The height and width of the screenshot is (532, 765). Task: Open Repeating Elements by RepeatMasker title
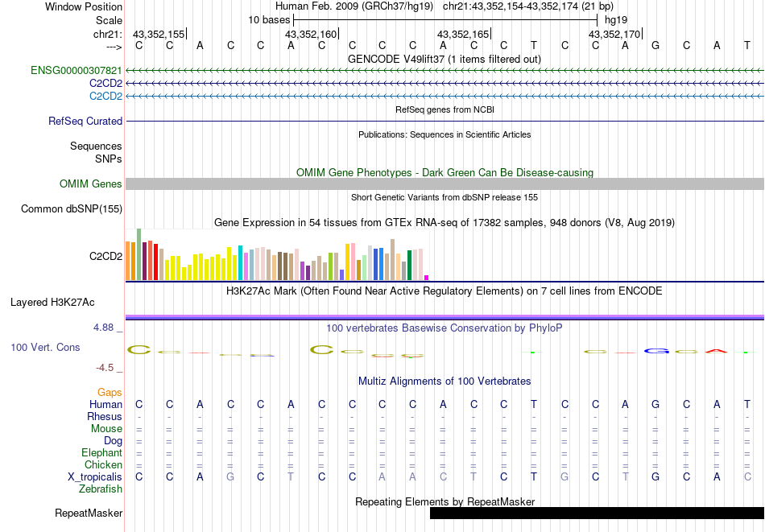tap(445, 501)
